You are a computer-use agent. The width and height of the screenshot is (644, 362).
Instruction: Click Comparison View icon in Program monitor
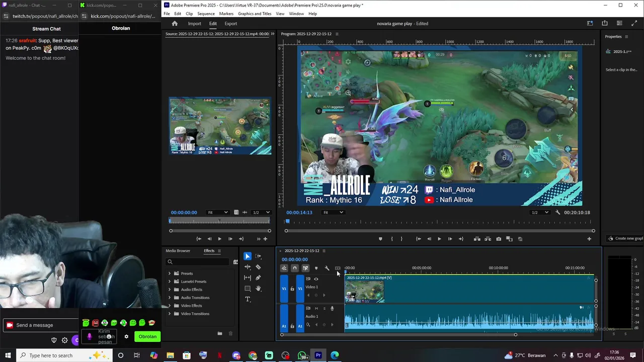pos(509,239)
